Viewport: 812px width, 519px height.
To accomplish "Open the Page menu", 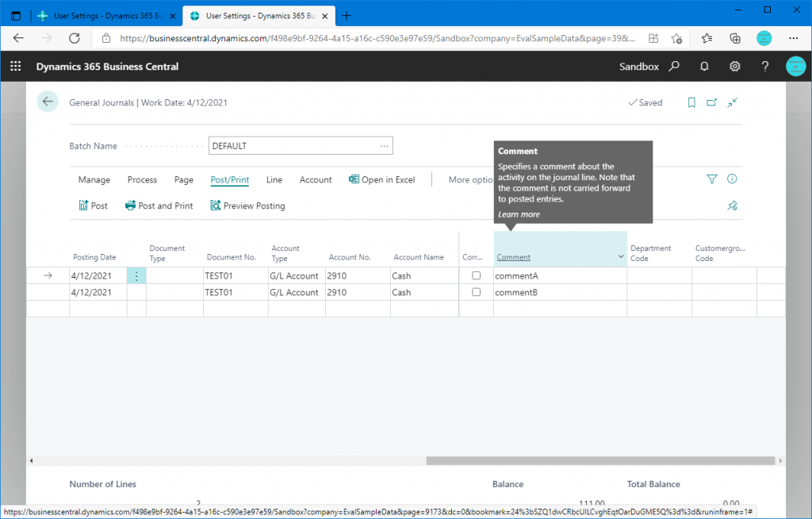I will coord(184,179).
